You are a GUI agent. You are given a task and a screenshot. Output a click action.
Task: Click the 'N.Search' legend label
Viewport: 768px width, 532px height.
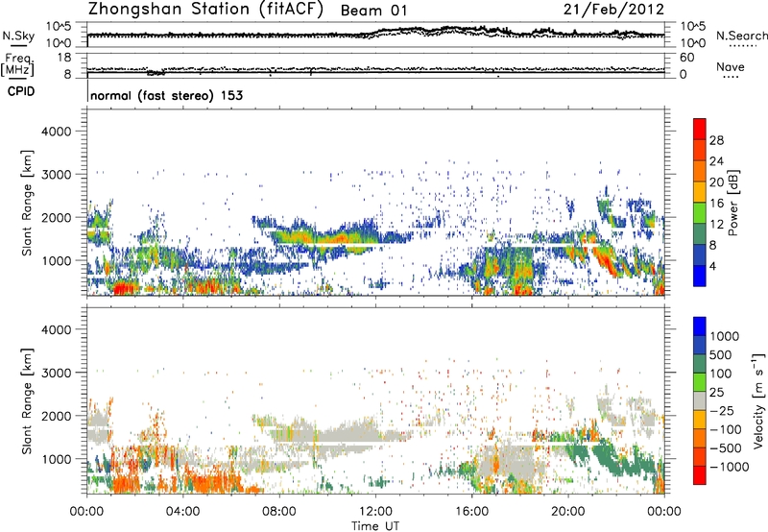pyautogui.click(x=742, y=36)
